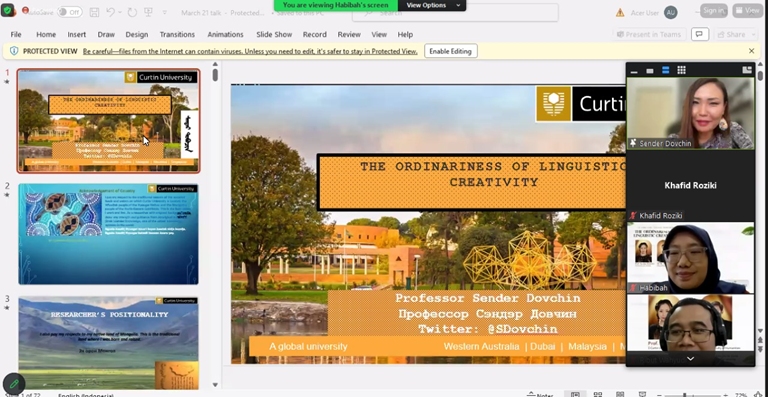Switch to Normal view icon
The image size is (768, 397).
tap(575, 395)
